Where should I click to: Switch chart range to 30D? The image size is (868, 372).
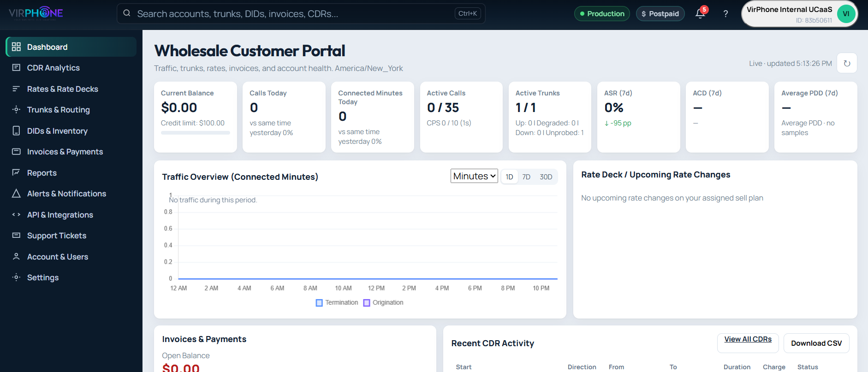click(x=546, y=177)
